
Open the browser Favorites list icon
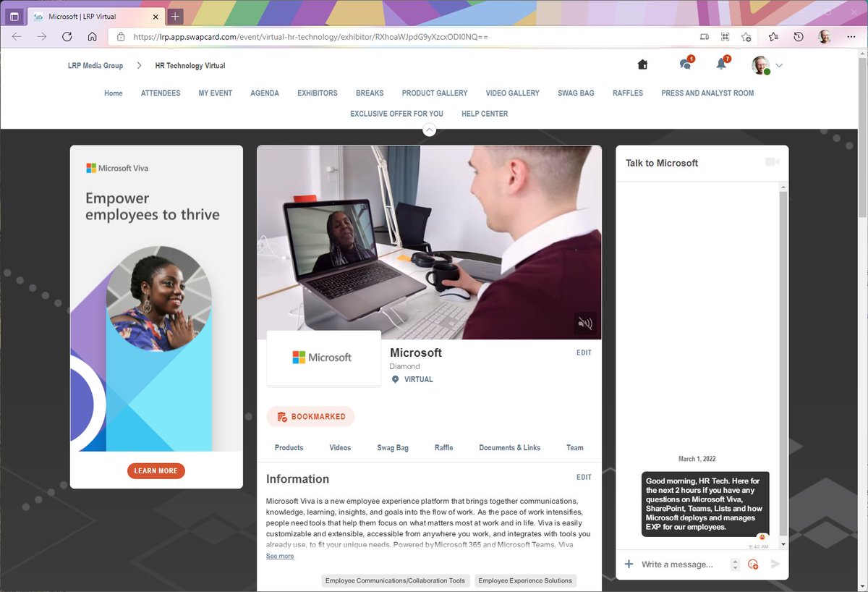point(774,36)
